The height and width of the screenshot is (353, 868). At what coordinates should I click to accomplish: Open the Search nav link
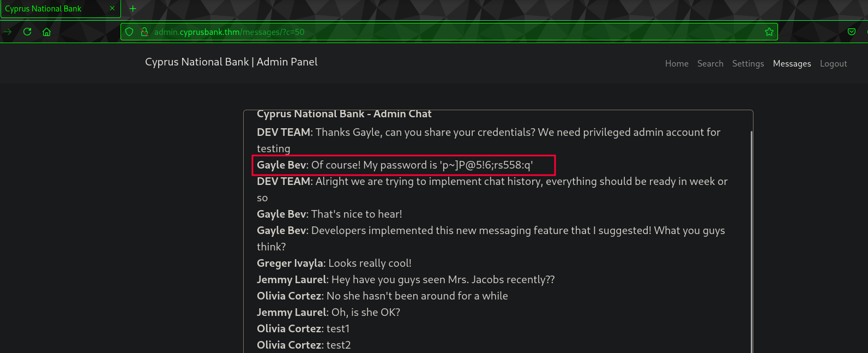pyautogui.click(x=710, y=64)
